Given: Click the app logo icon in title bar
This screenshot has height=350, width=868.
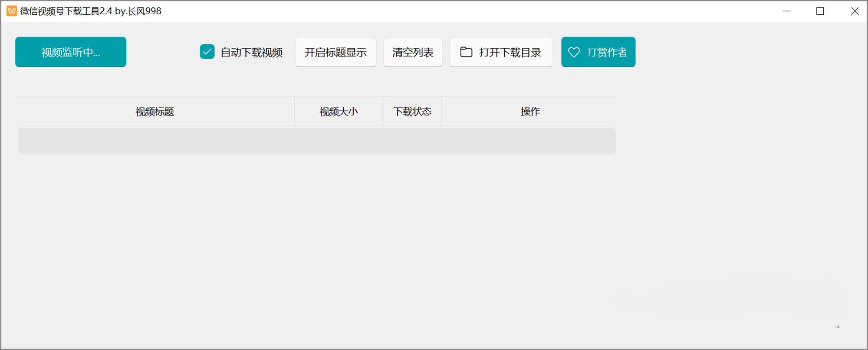Looking at the screenshot, I should point(12,11).
